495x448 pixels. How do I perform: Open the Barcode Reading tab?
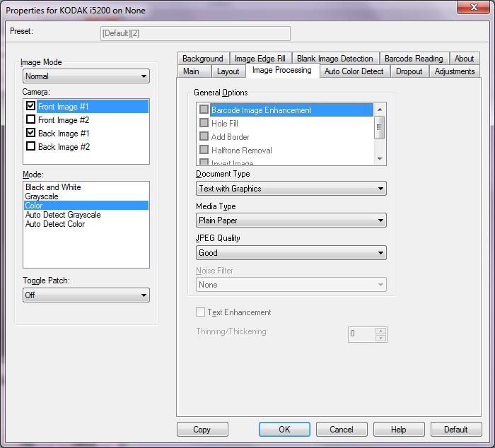[x=414, y=59]
